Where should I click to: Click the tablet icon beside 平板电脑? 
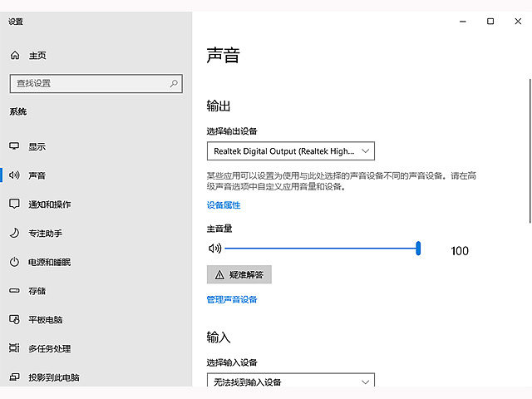(x=14, y=319)
